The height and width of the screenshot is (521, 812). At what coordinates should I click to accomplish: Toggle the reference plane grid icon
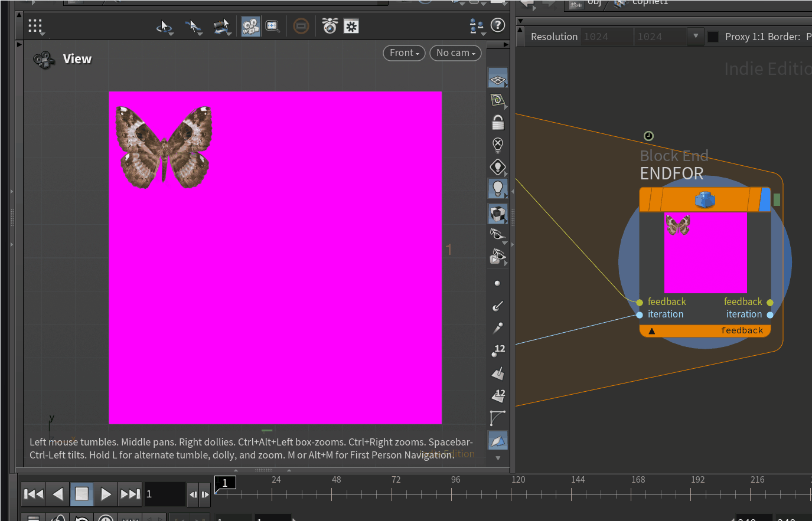[498, 78]
